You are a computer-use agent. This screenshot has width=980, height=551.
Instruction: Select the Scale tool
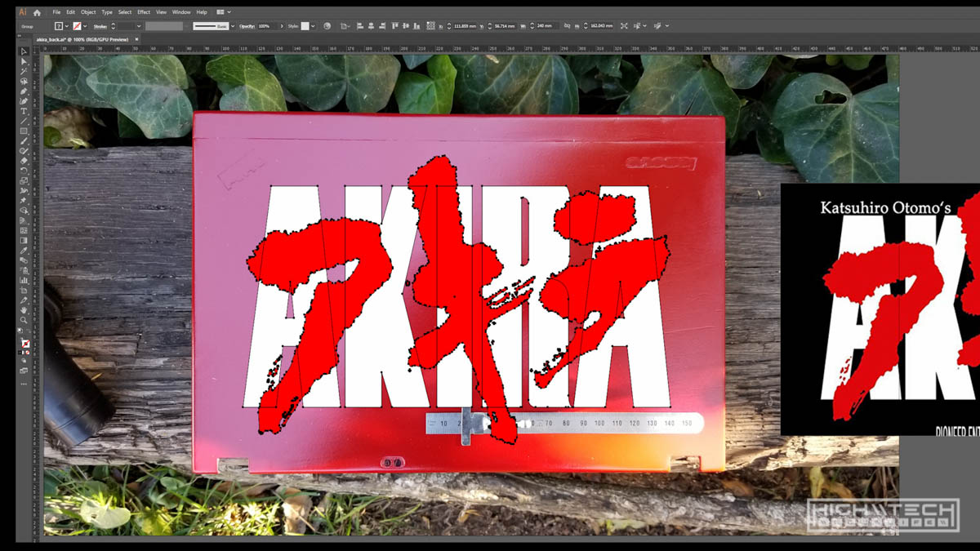pos(24,180)
